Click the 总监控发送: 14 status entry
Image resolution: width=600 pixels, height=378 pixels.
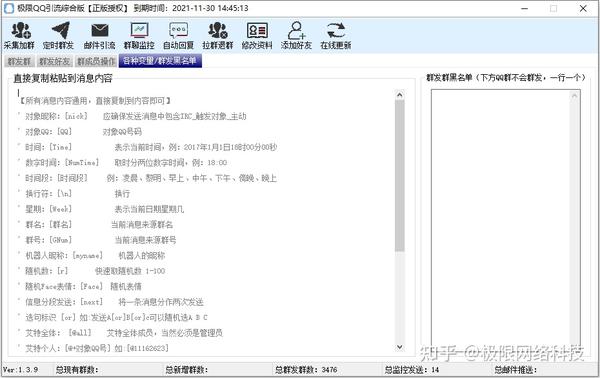point(412,370)
